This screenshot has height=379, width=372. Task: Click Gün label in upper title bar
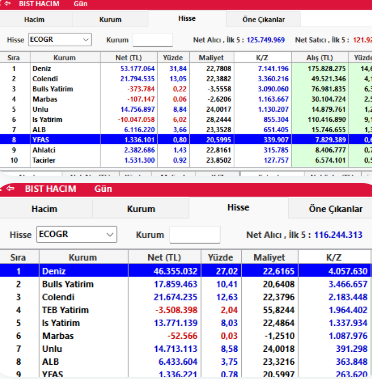80,4
